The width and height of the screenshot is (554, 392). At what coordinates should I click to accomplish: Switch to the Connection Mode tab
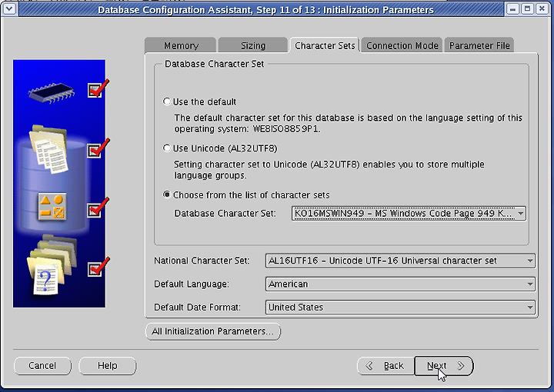pyautogui.click(x=402, y=45)
